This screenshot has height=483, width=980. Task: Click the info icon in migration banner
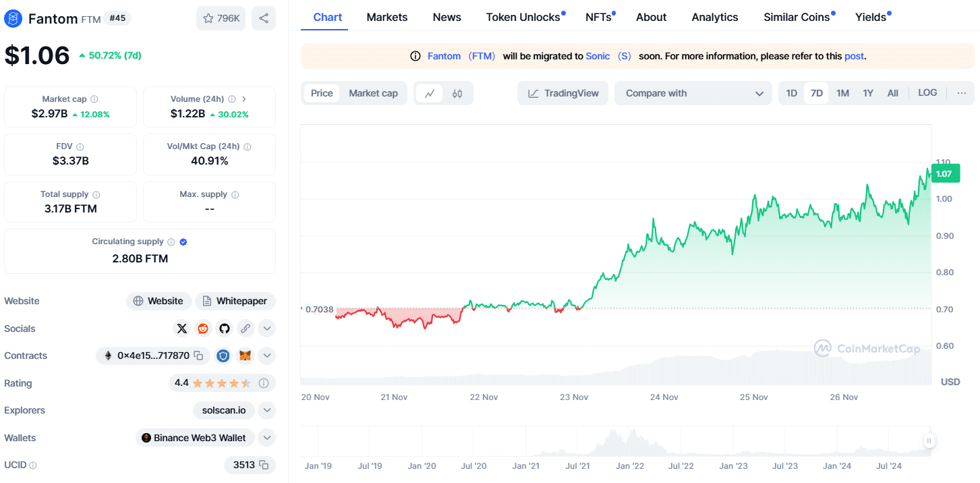[415, 56]
